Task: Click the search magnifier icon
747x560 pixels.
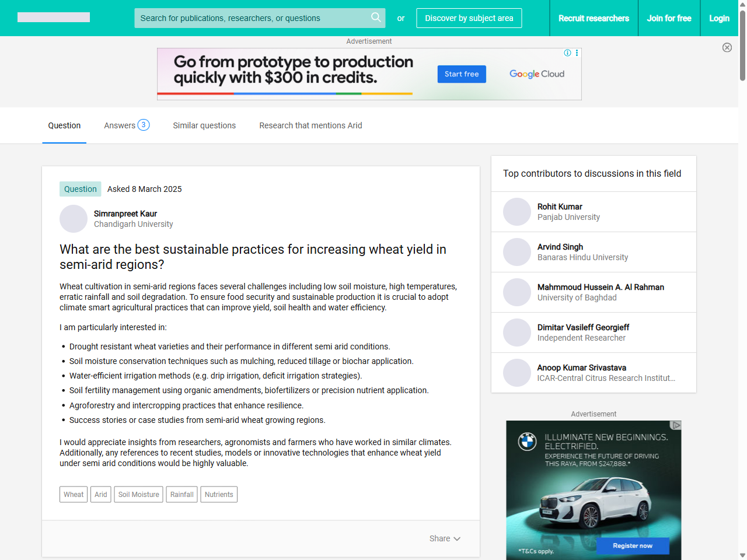Action: (x=376, y=17)
